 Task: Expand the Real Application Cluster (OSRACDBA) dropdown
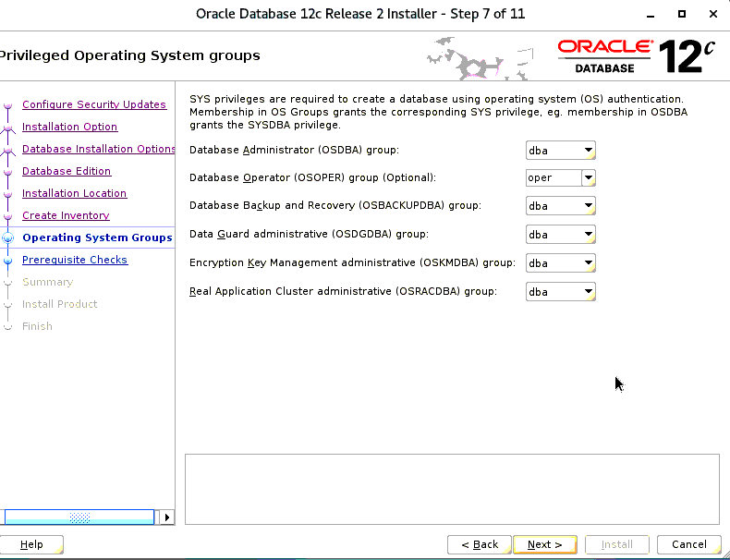point(588,292)
